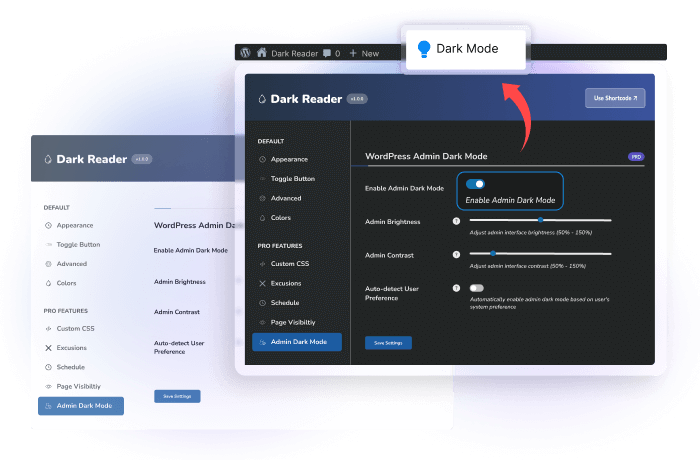The width and height of the screenshot is (700, 460).
Task: Click the Admin Brightness slider handle
Action: pos(540,220)
